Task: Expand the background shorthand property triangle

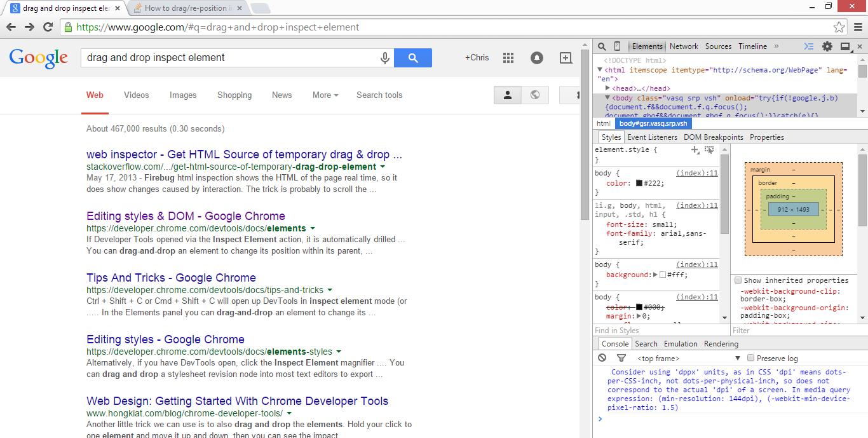Action: coord(655,275)
